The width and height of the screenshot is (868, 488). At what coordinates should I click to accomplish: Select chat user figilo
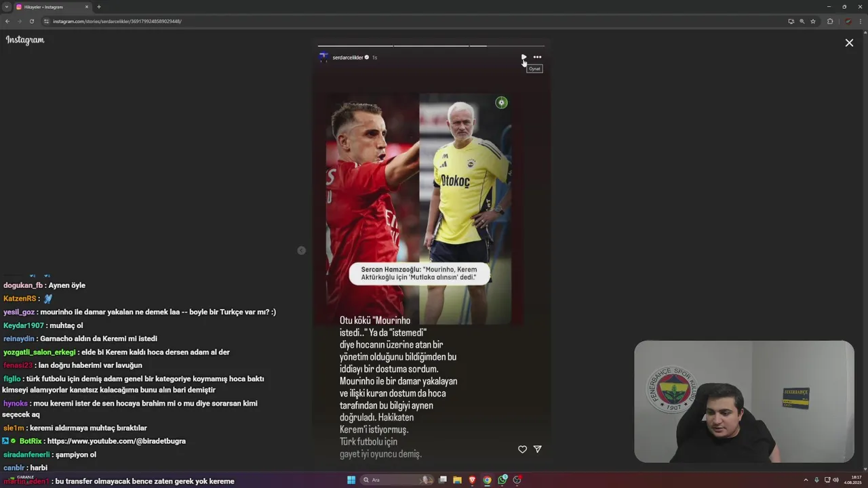pyautogui.click(x=12, y=379)
